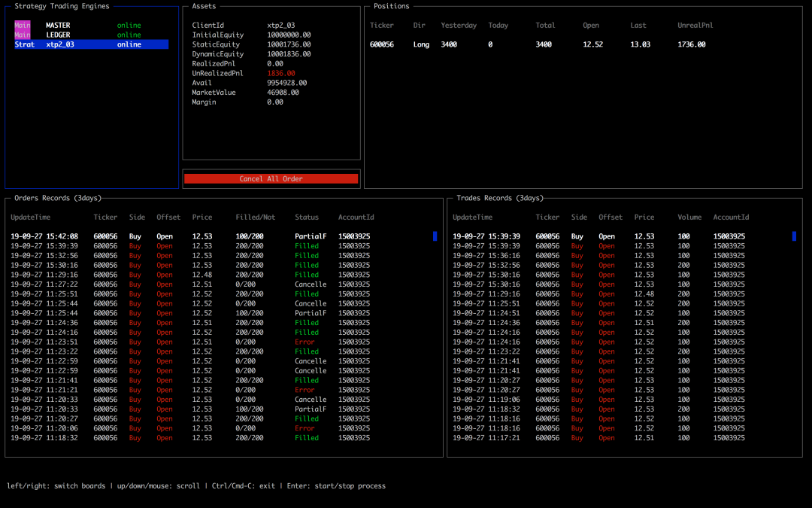This screenshot has width=812, height=508.
Task: Click the Status column header in Orders
Action: point(307,217)
